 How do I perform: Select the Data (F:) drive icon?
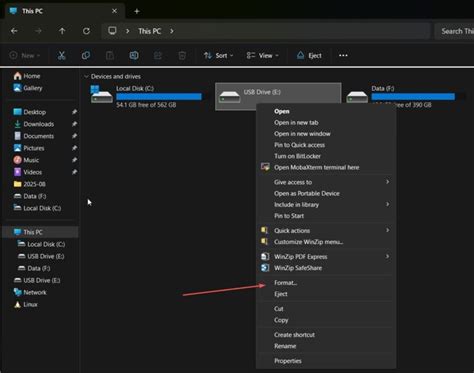[357, 97]
